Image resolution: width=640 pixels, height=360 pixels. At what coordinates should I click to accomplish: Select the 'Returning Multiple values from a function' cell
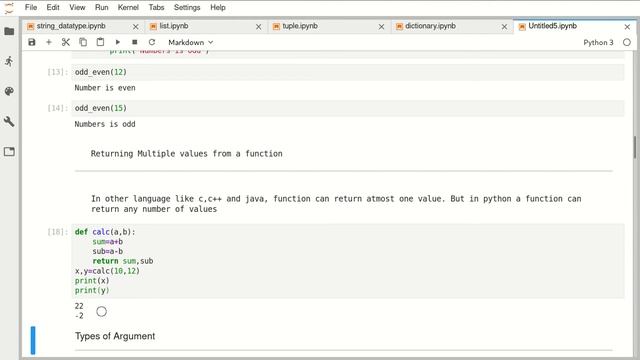click(x=187, y=154)
